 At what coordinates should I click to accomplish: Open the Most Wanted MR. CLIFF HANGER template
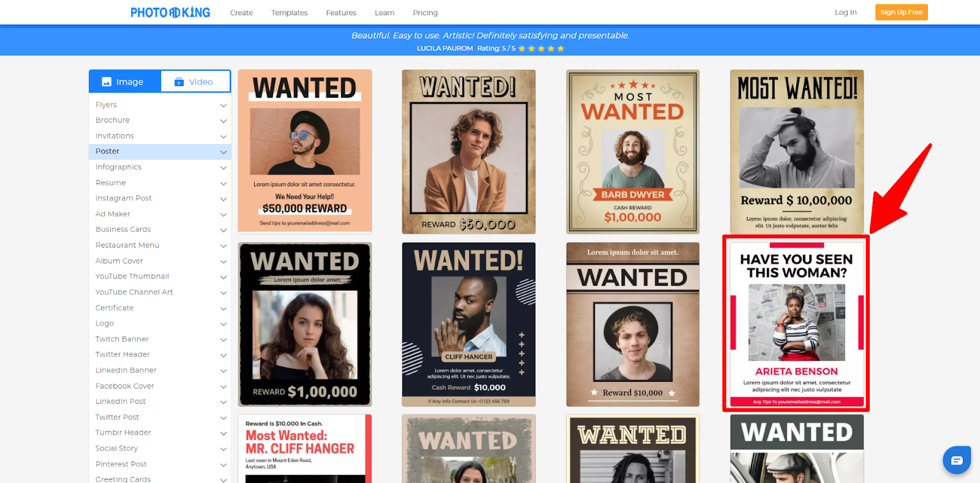point(305,449)
